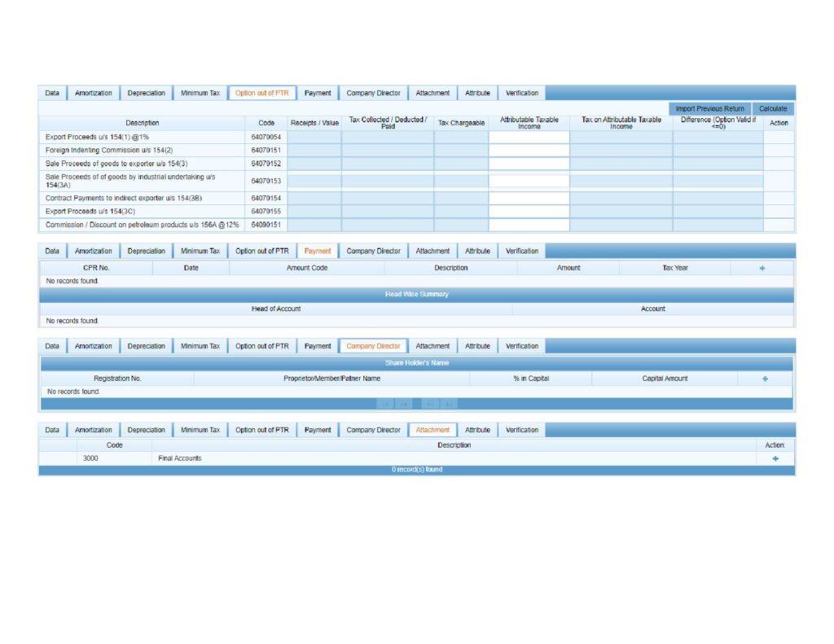Image resolution: width=834 pixels, height=644 pixels.
Task: Go to previous page in Share Holder's pager
Action: coord(404,404)
